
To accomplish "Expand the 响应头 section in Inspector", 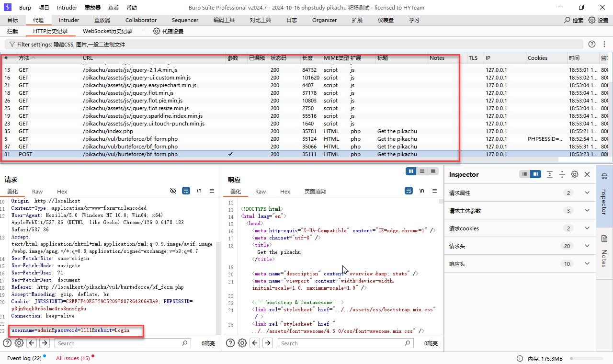I will 587,264.
